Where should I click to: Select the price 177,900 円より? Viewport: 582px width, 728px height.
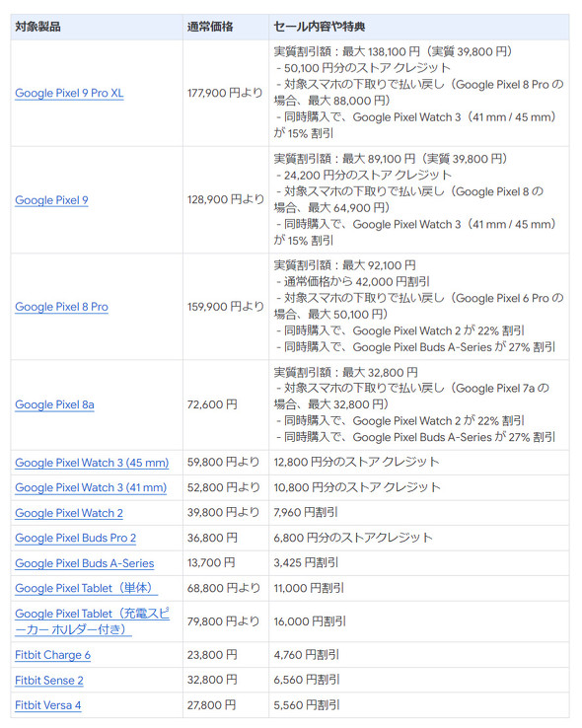225,93
